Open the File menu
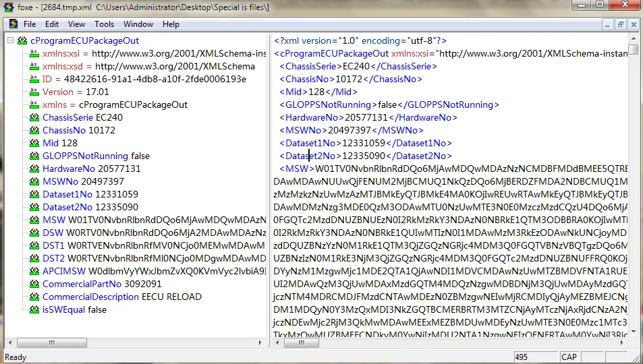Viewport: 643px width, 364px height. (x=30, y=24)
